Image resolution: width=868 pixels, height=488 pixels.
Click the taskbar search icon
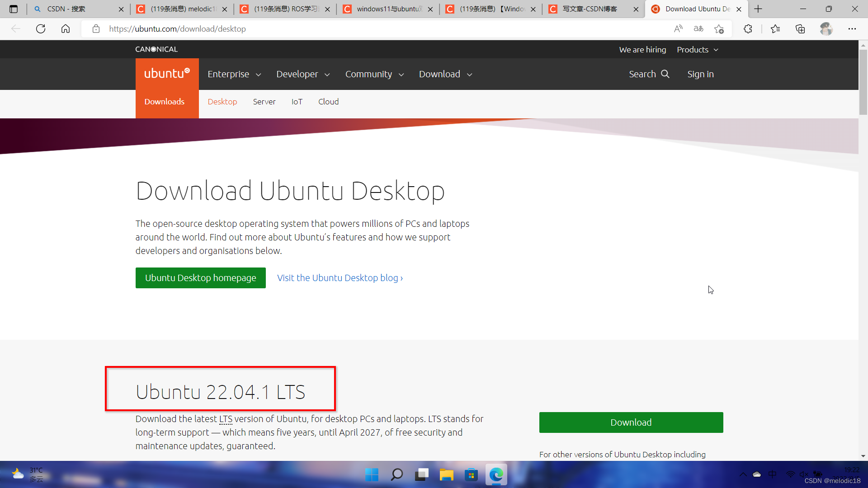coord(396,474)
